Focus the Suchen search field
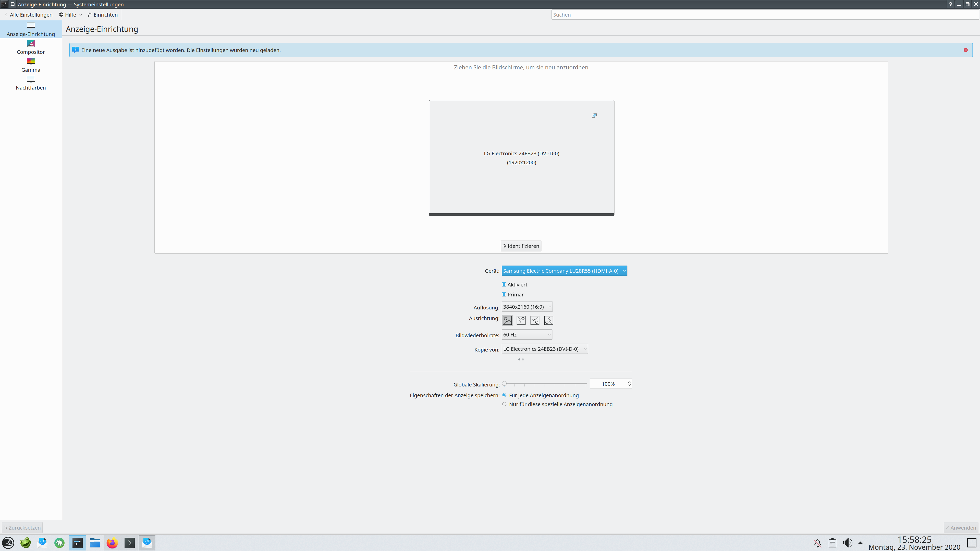The image size is (980, 551). [x=765, y=15]
